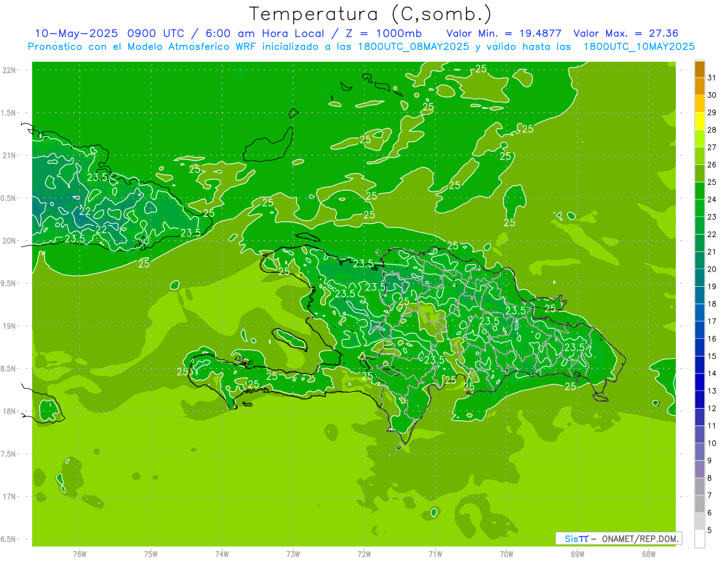Click the 17N latitude axis label

click(x=9, y=497)
